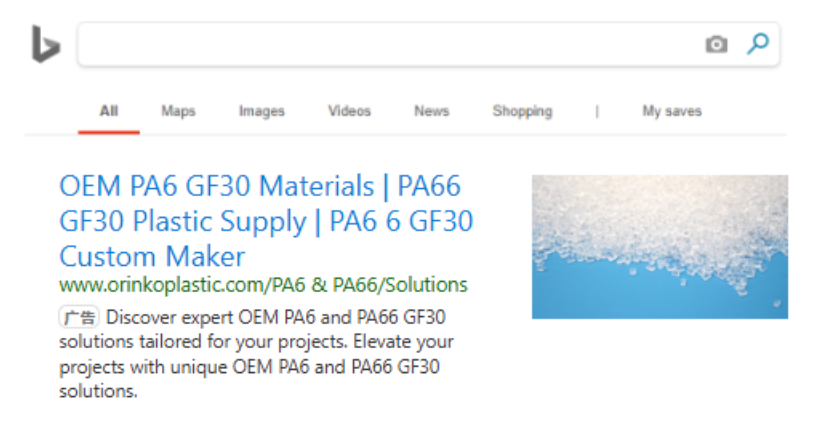
Task: Open the plastic pellets thumbnail image
Action: point(660,247)
